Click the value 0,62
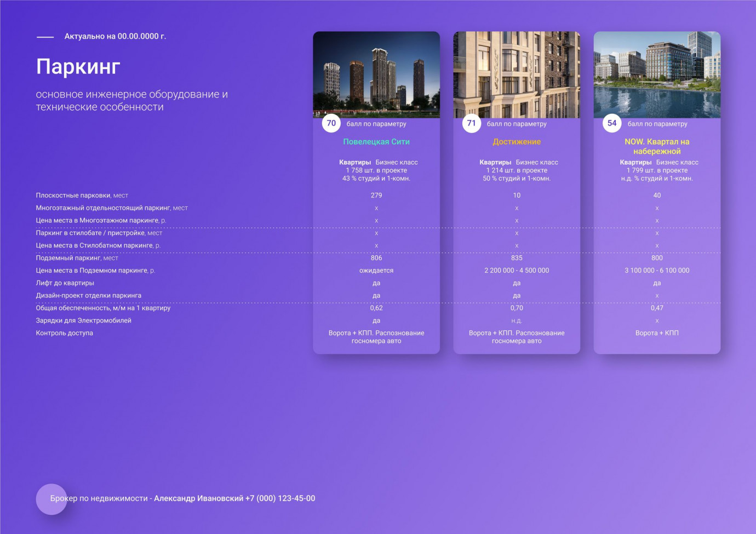The width and height of the screenshot is (756, 534). tap(376, 308)
